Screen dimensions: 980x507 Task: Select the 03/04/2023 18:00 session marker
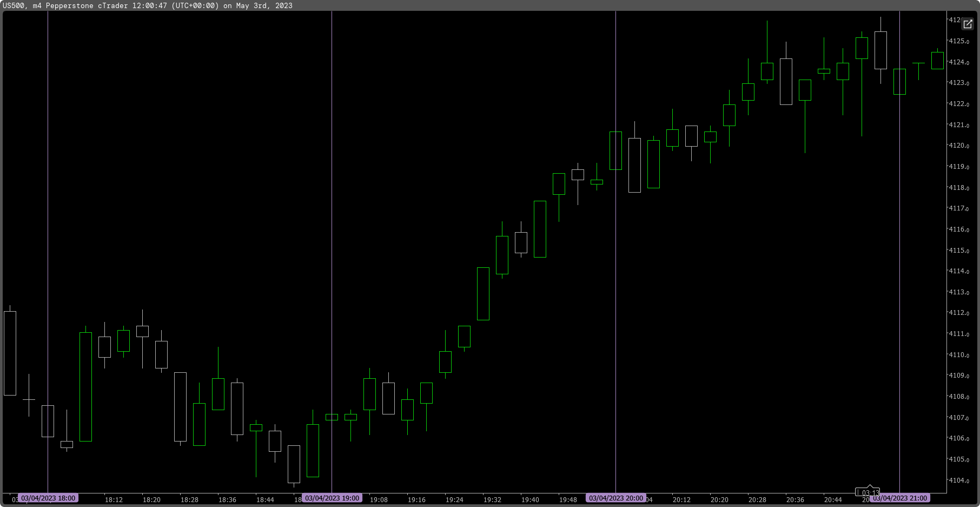pyautogui.click(x=49, y=498)
